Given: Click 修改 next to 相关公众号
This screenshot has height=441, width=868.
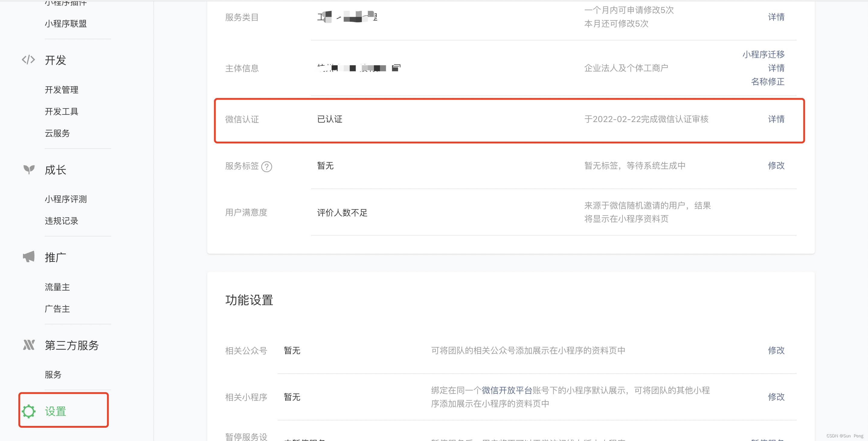Looking at the screenshot, I should click(776, 350).
